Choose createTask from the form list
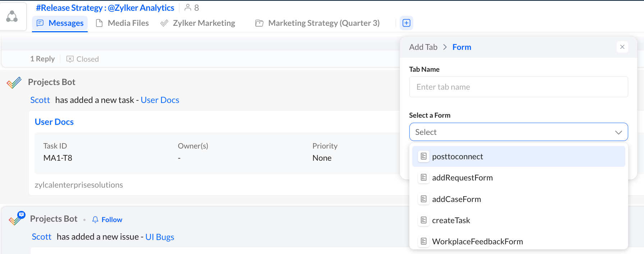This screenshot has width=644, height=254. coord(519,220)
